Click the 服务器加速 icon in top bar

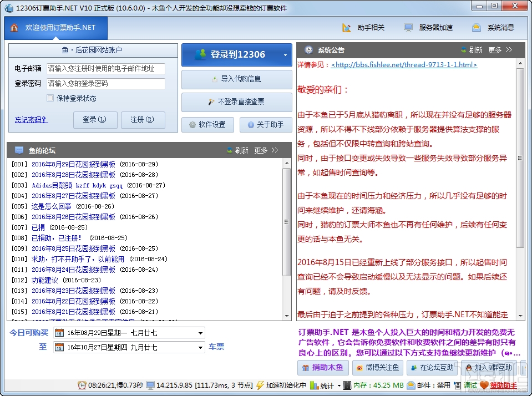[407, 27]
